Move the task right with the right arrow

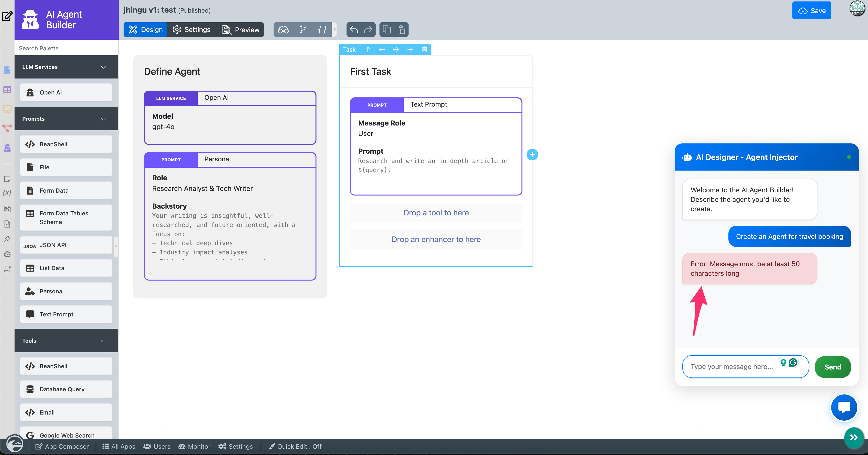395,49
